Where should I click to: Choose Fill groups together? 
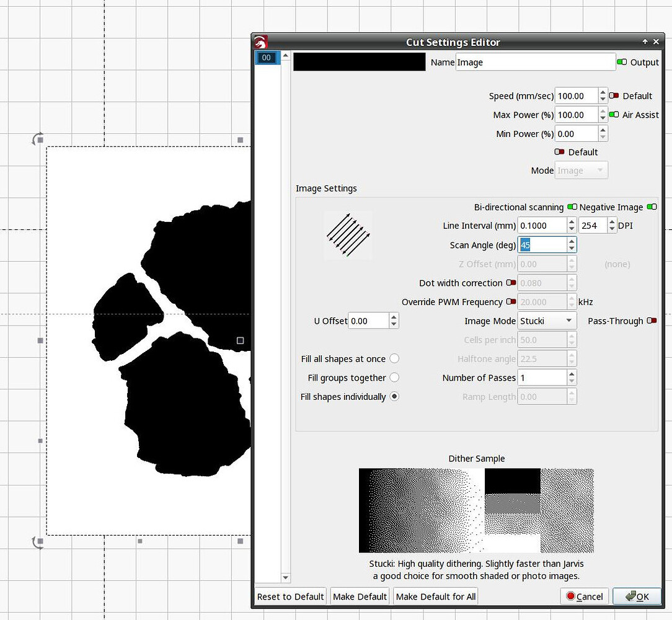395,378
